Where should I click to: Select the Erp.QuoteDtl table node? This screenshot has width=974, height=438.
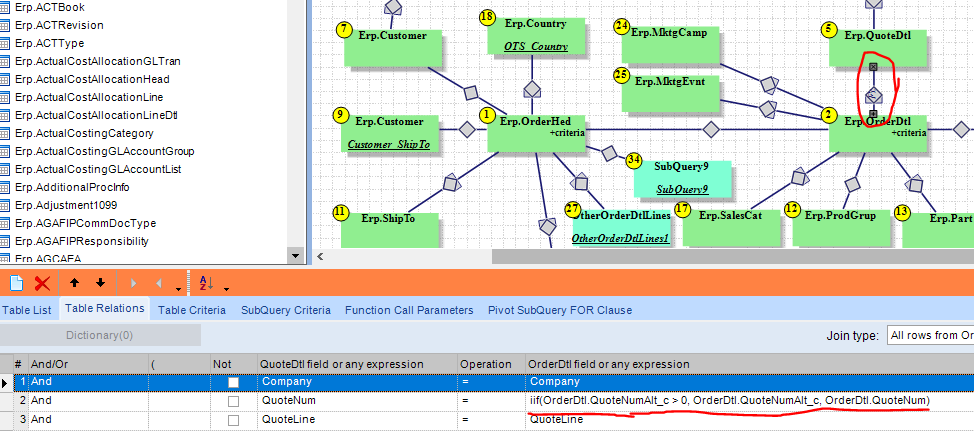point(878,48)
